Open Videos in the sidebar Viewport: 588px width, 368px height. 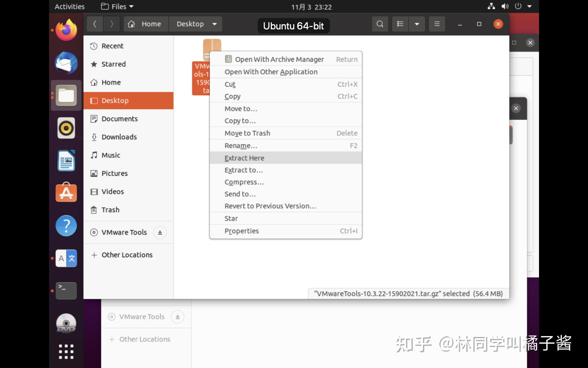click(x=128, y=192)
